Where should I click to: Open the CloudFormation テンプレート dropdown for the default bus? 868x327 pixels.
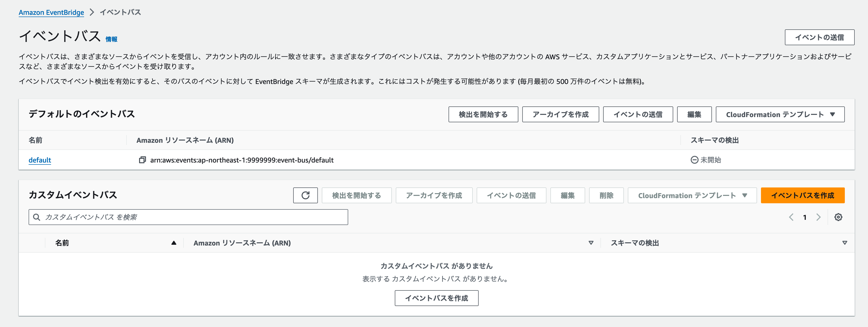pos(780,114)
